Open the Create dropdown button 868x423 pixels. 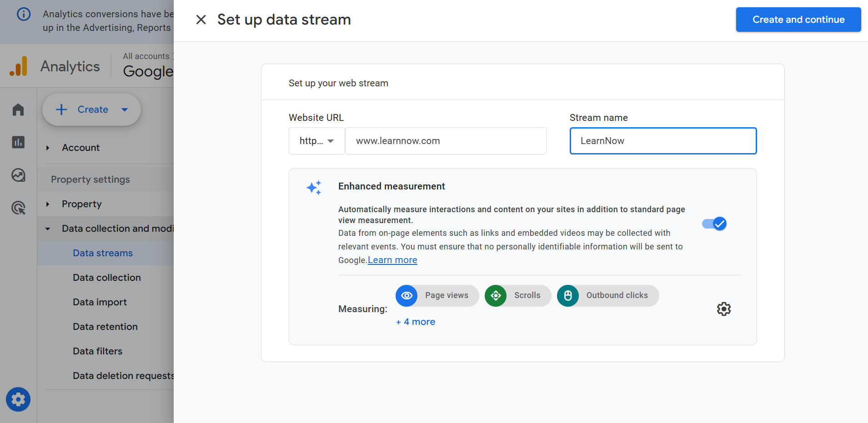(92, 109)
